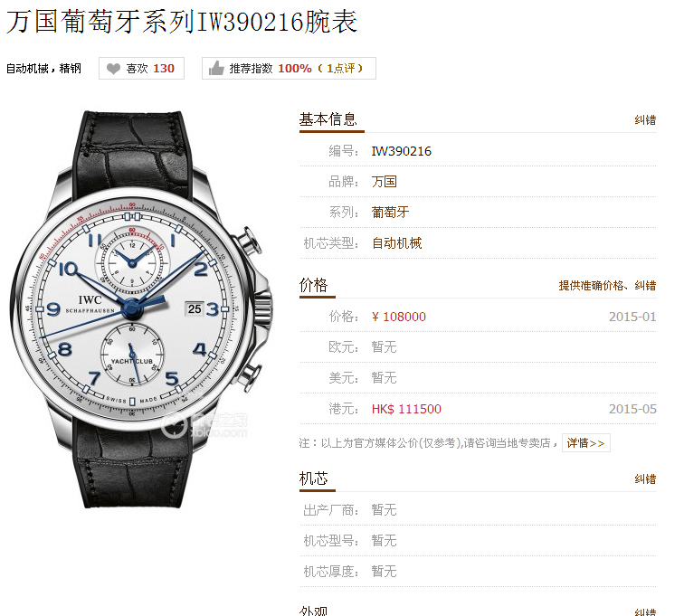Select the 价格 section heading
The height and width of the screenshot is (616, 684).
[x=313, y=285]
